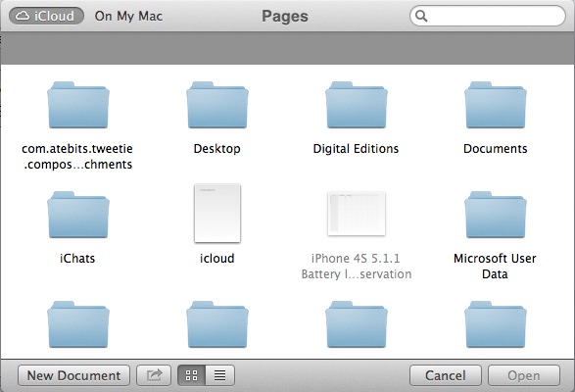Click the com.atebits.tweetie file name label
This screenshot has width=575, height=392.
77,157
